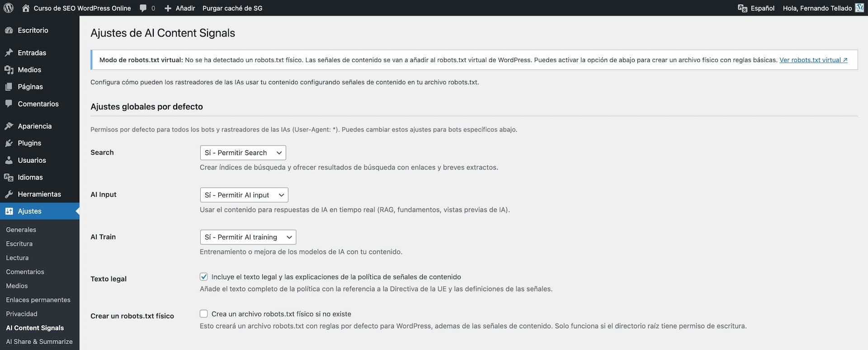Click Purgar caché de SG button
This screenshot has height=350, width=868.
click(x=232, y=8)
